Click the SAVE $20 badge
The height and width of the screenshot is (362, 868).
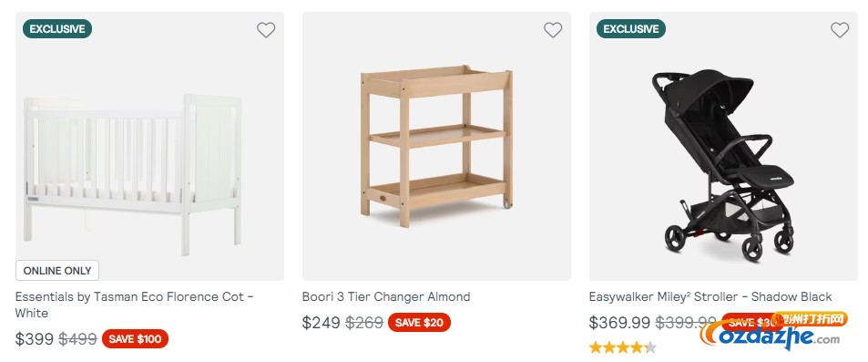pyautogui.click(x=419, y=323)
